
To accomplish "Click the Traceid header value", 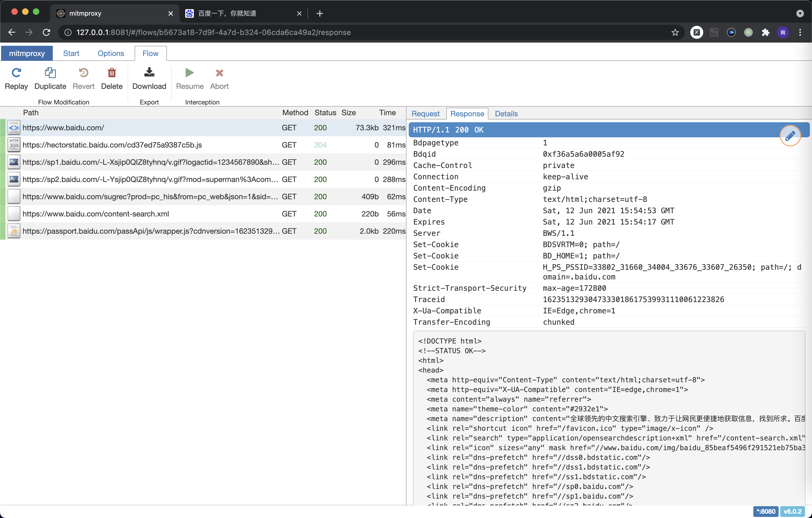I will (633, 299).
